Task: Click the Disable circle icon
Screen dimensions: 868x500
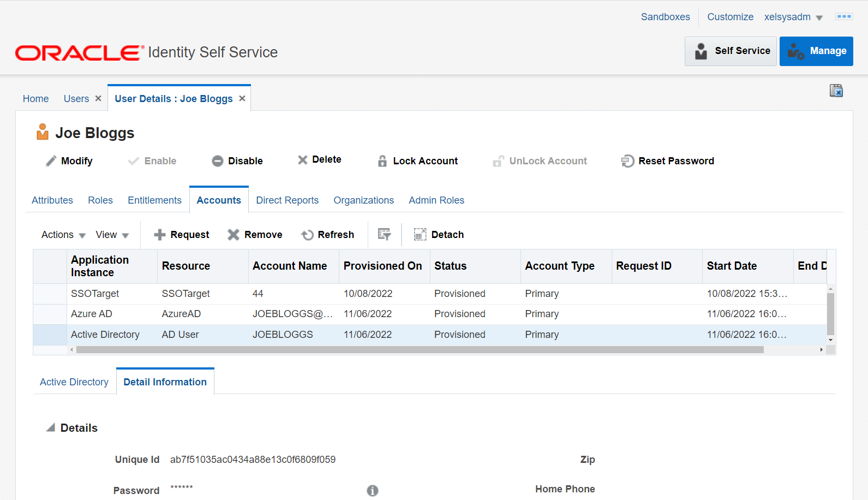Action: (x=218, y=161)
